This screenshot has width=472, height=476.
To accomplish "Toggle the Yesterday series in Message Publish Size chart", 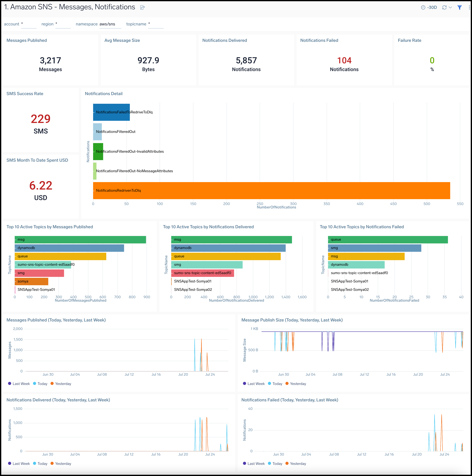I will click(287, 384).
